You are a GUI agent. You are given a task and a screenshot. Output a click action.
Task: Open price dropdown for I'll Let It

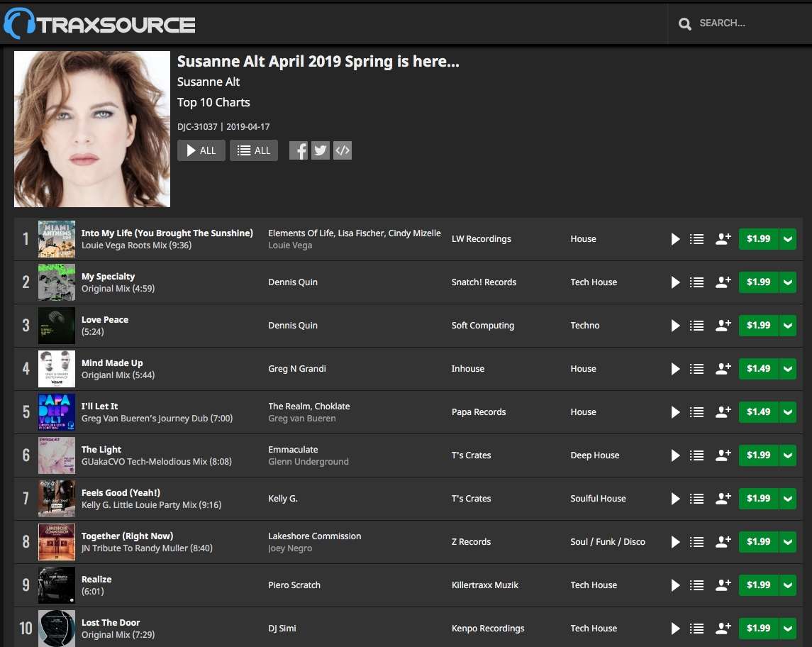coord(787,412)
